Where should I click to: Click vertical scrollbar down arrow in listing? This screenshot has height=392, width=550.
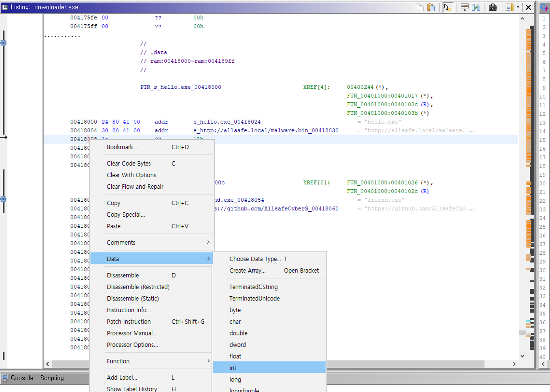[522, 356]
